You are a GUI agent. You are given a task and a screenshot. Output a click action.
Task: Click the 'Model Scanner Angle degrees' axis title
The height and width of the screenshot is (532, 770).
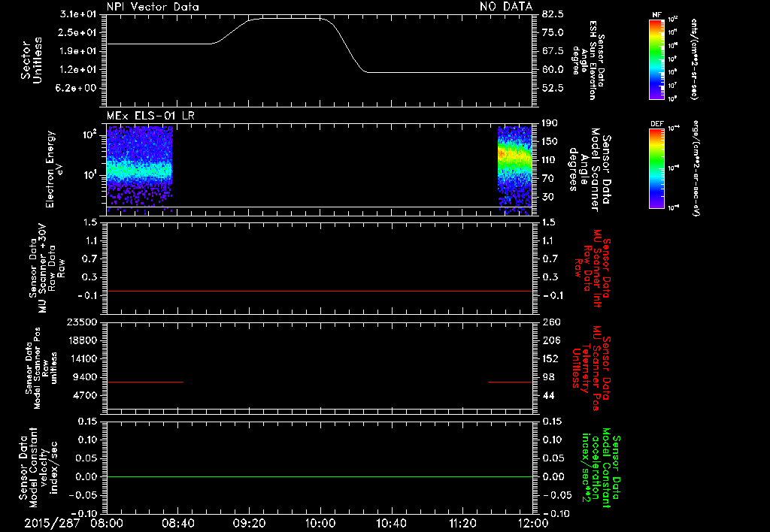[x=590, y=170]
